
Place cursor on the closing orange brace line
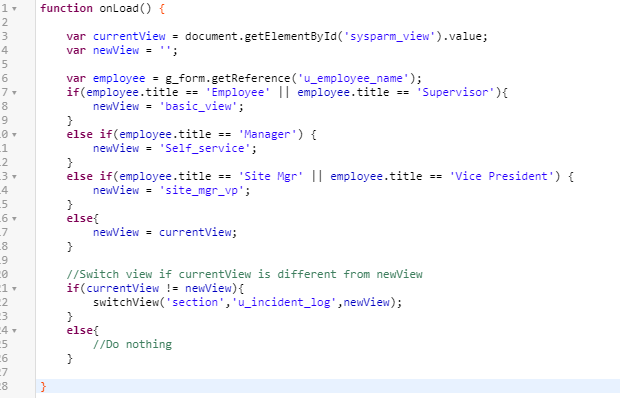click(x=328, y=386)
